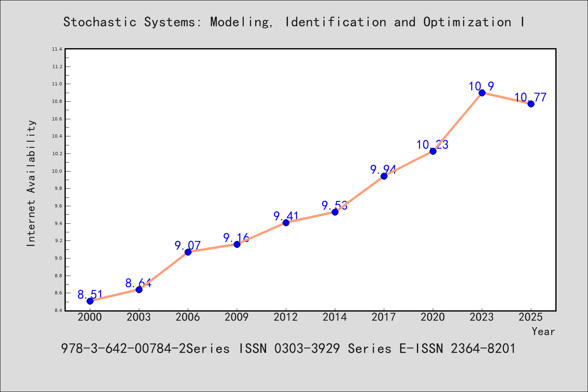Click the 2003 data point marker
Viewport: 588px width, 392px height.
pyautogui.click(x=139, y=290)
